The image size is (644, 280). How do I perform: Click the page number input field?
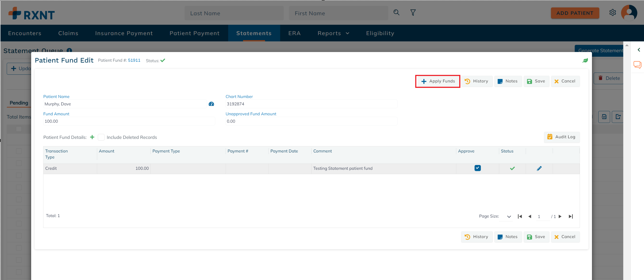coord(542,217)
